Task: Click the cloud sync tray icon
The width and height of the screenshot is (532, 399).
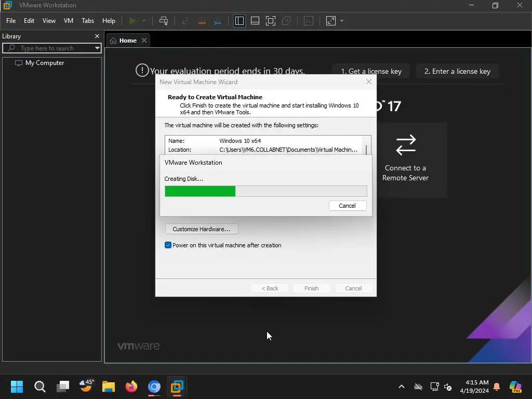Action: [x=418, y=387]
